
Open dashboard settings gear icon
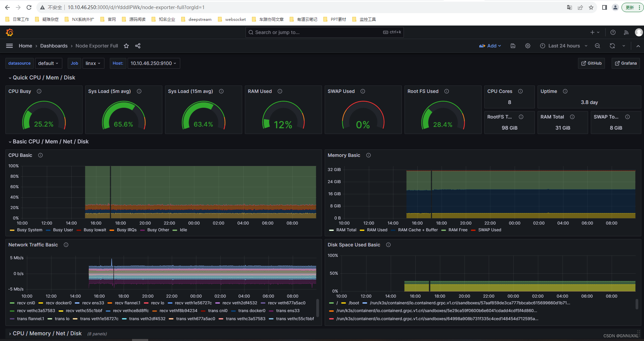(528, 46)
